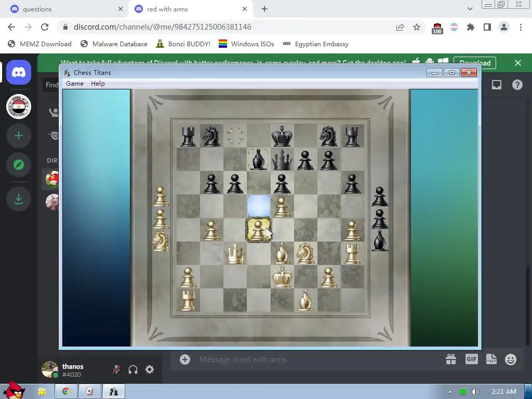Screen dimensions: 532x399
Task: Open the Made in Egypt server
Action: point(19,107)
